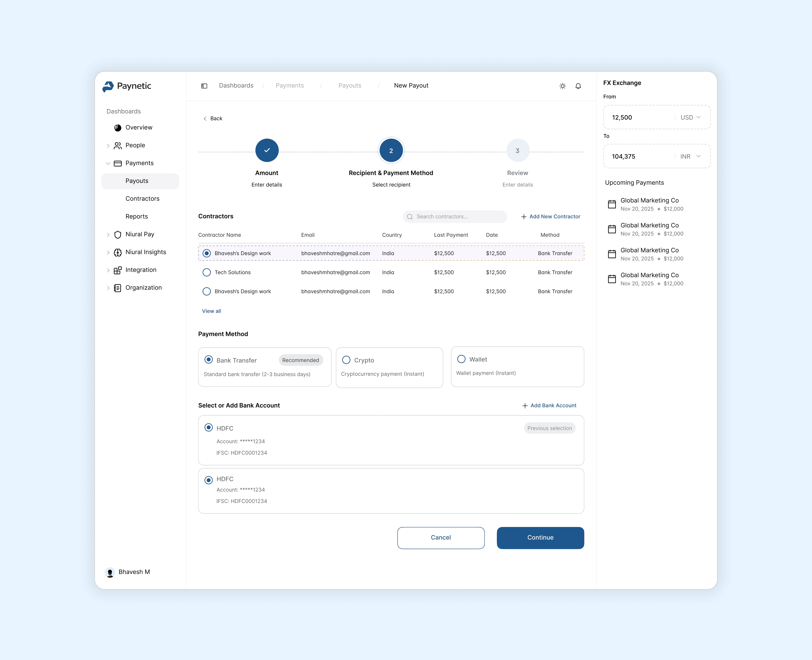Viewport: 812px width, 660px height.
Task: Open Contractors in the sidebar
Action: point(142,199)
